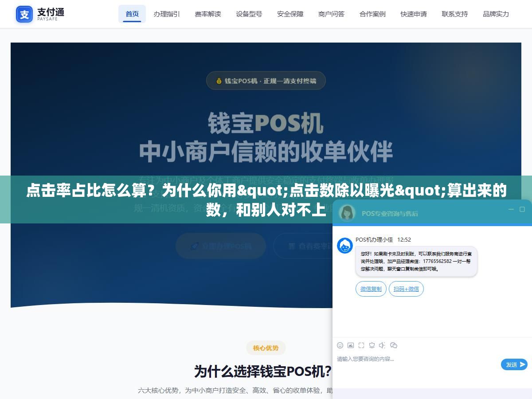This screenshot has width=532, height=399.
Task: Click the 点击率占比怎么算 overlay headline
Action: coord(266,200)
